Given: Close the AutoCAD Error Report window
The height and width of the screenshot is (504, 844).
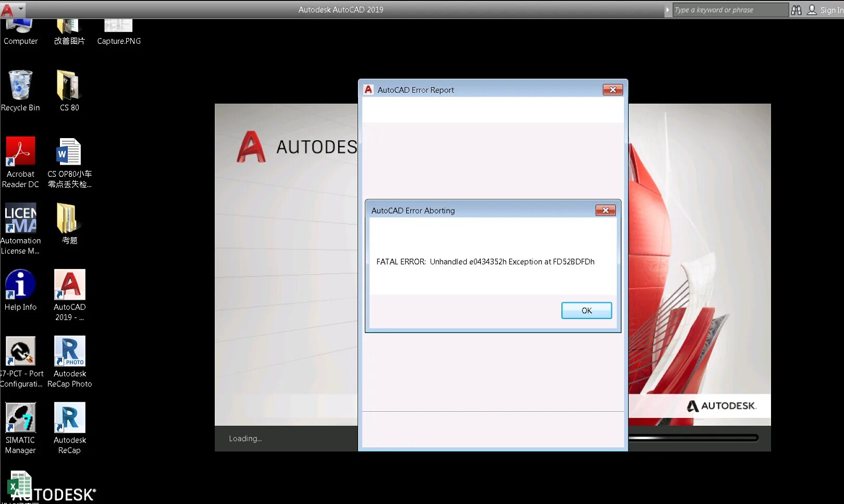Looking at the screenshot, I should coord(613,90).
